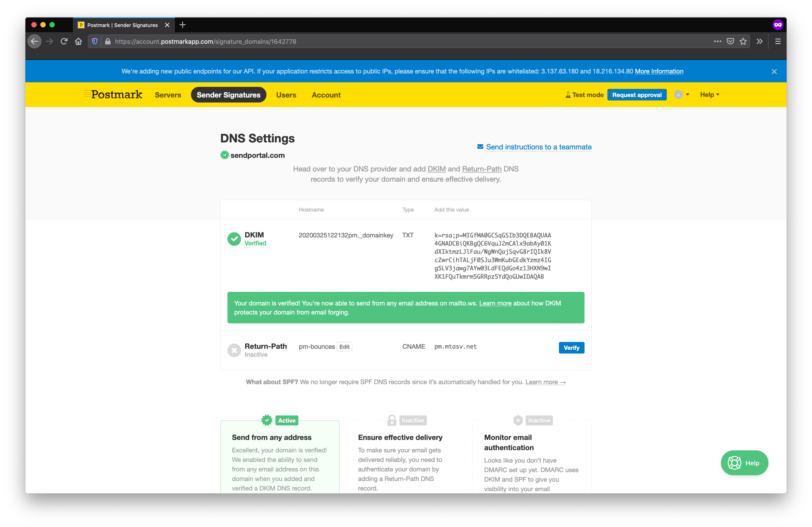This screenshot has width=812, height=527.
Task: Reload the page with the refresh icon
Action: (64, 41)
